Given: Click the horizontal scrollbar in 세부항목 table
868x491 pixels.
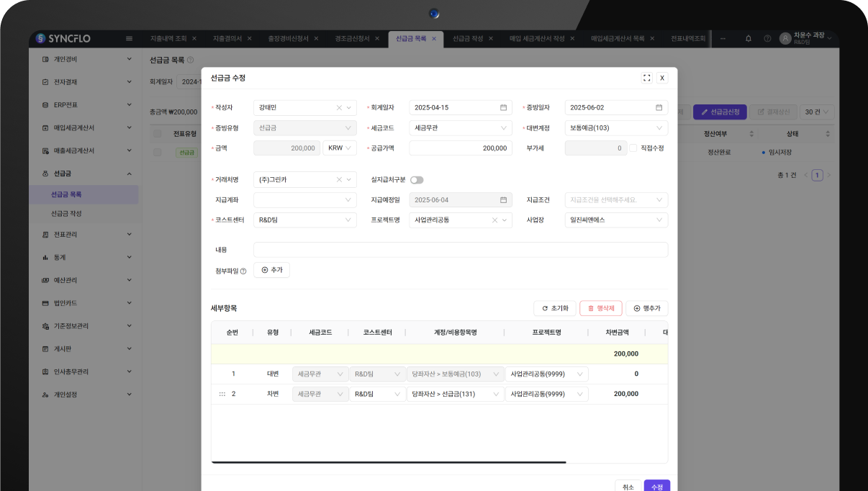Looking at the screenshot, I should [x=389, y=462].
